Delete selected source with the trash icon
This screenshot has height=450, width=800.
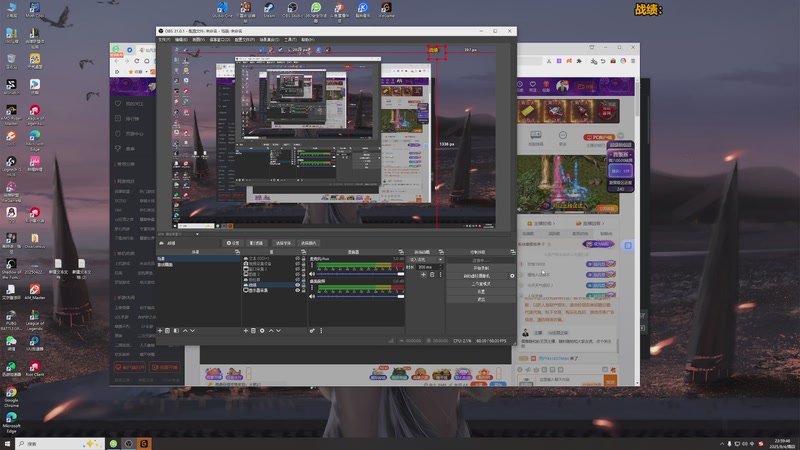[253, 331]
